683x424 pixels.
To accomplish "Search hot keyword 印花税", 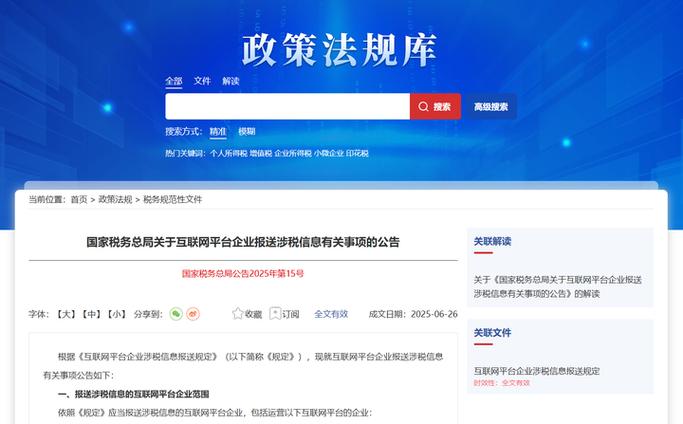I will tap(357, 153).
